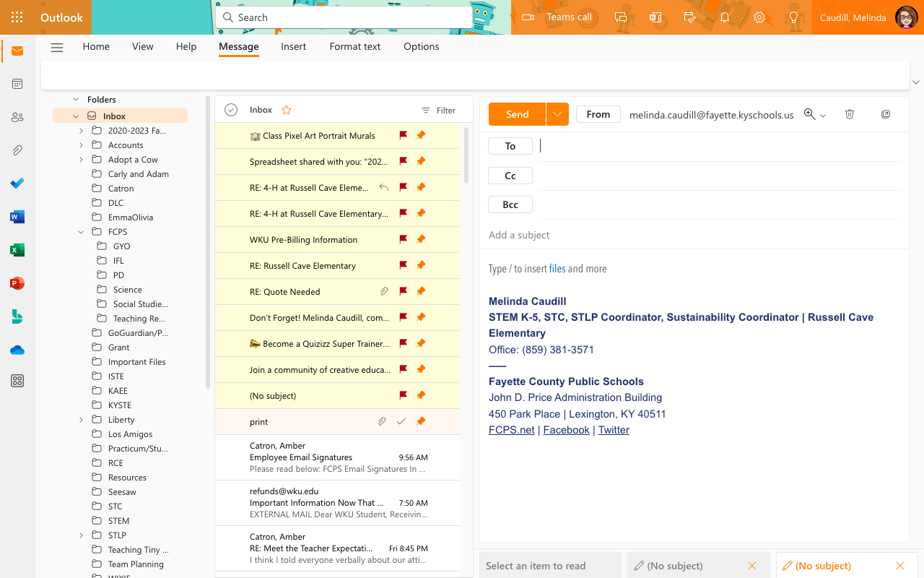Toggle flag on WKU Pre-Billing Information
The width and height of the screenshot is (924, 578).
click(404, 239)
